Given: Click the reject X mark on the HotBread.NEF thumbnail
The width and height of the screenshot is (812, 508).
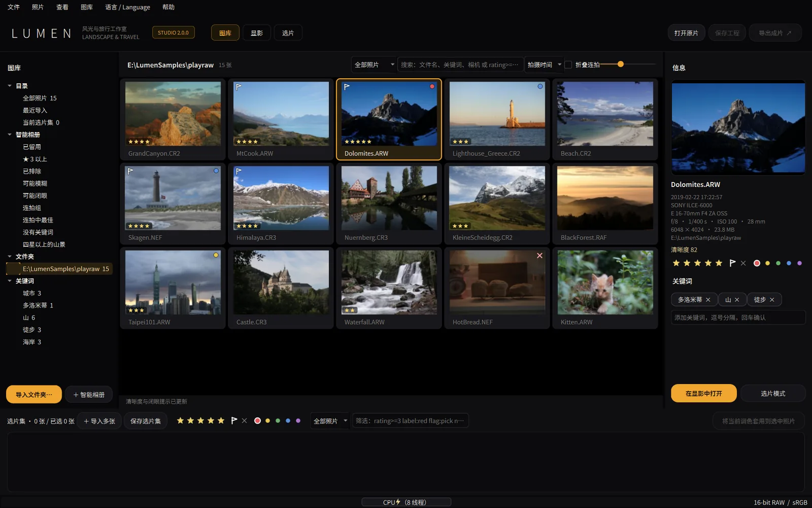Looking at the screenshot, I should [x=539, y=256].
